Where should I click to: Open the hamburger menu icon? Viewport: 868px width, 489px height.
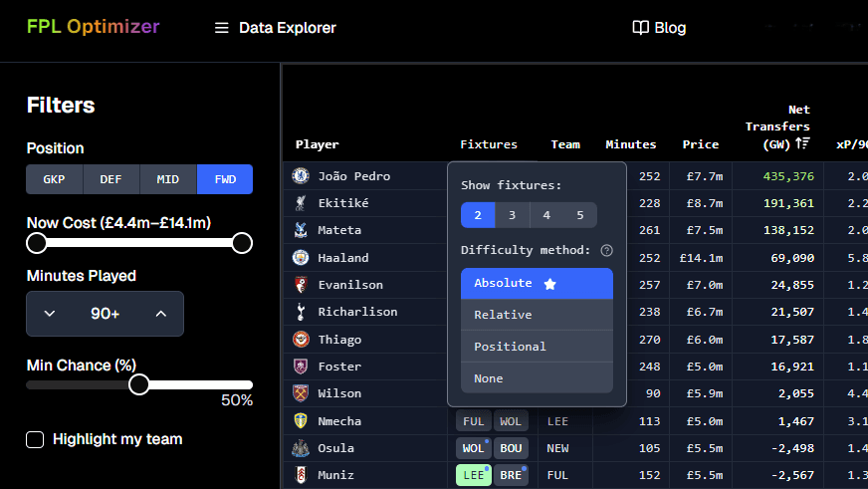coord(221,28)
